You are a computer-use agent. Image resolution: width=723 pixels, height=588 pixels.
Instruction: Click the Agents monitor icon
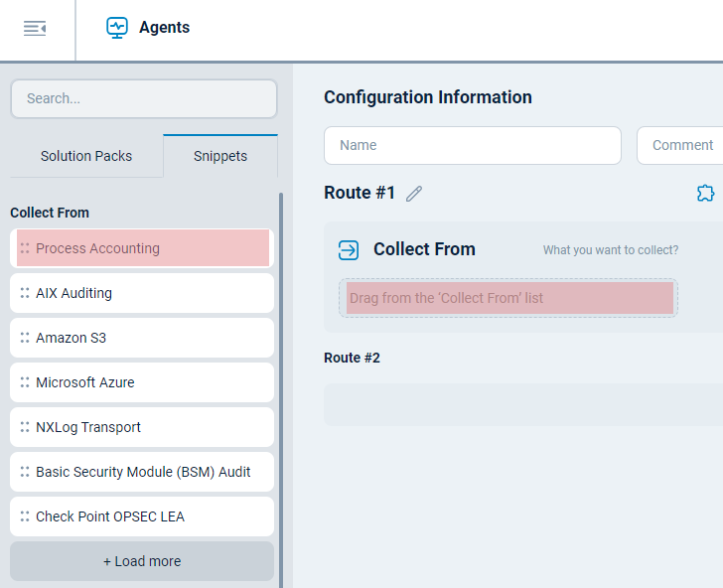[x=117, y=28]
